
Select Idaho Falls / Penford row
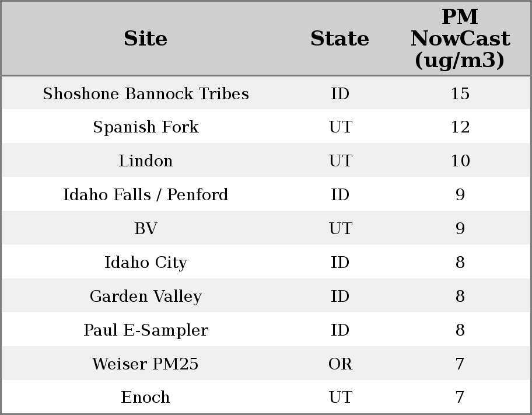[146, 195]
